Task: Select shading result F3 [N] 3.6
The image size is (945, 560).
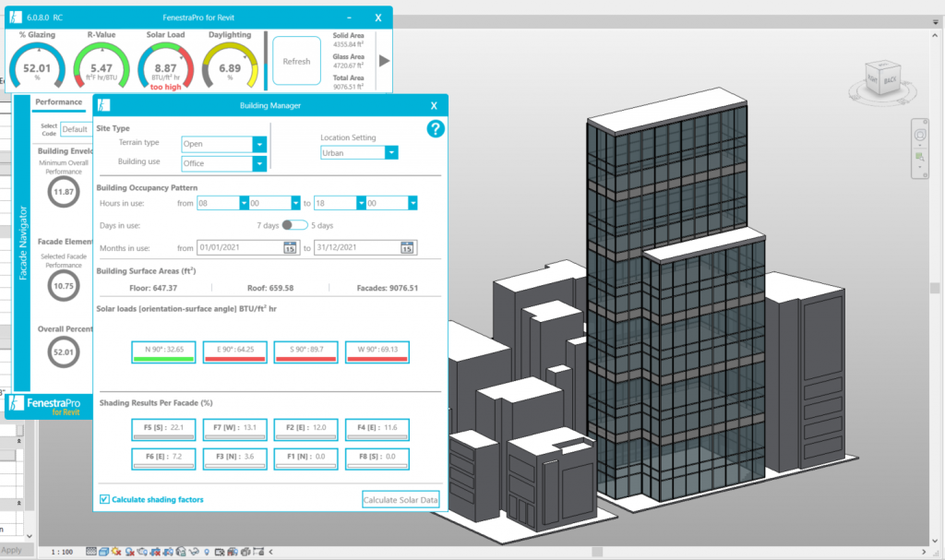Action: [x=235, y=459]
